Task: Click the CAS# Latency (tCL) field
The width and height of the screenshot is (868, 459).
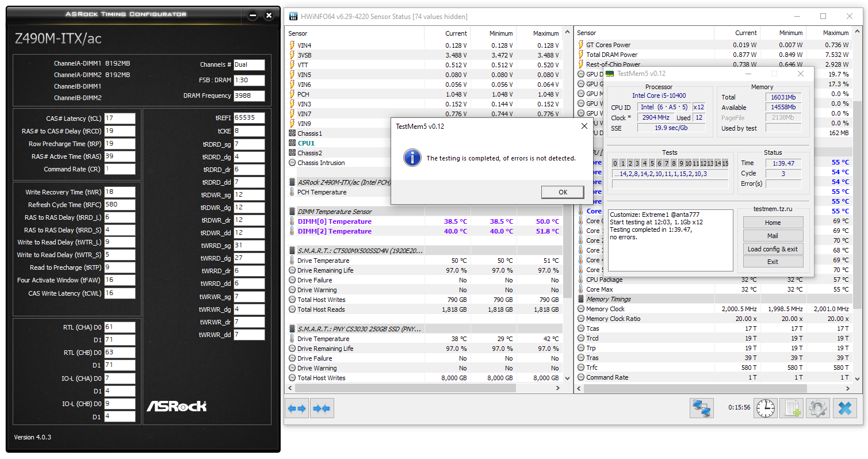Action: pyautogui.click(x=120, y=118)
